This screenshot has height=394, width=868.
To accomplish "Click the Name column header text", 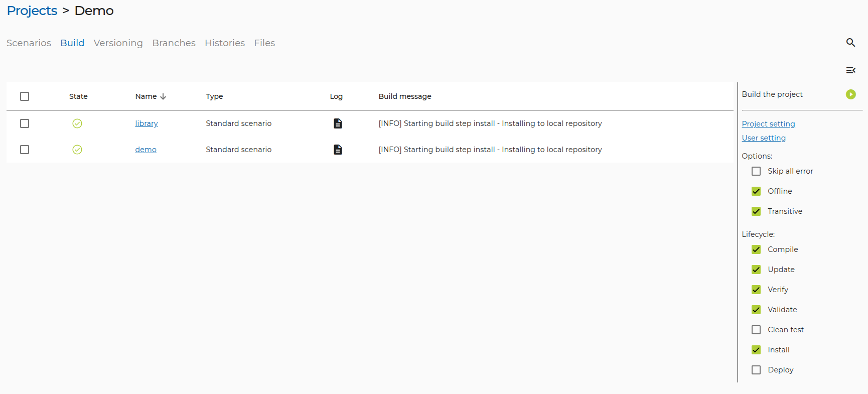I will [146, 96].
